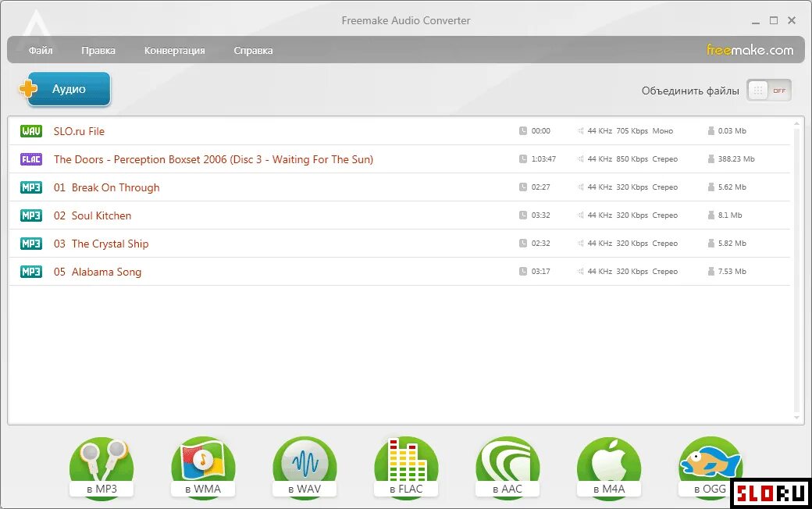Close the Freemake Audio Converter window
This screenshot has width=812, height=509.
[x=792, y=20]
